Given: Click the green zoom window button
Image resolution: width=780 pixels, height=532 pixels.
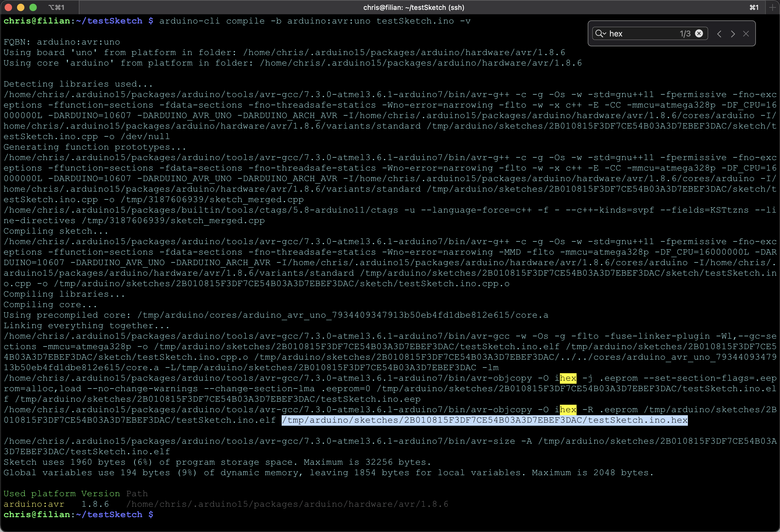Looking at the screenshot, I should coord(33,7).
